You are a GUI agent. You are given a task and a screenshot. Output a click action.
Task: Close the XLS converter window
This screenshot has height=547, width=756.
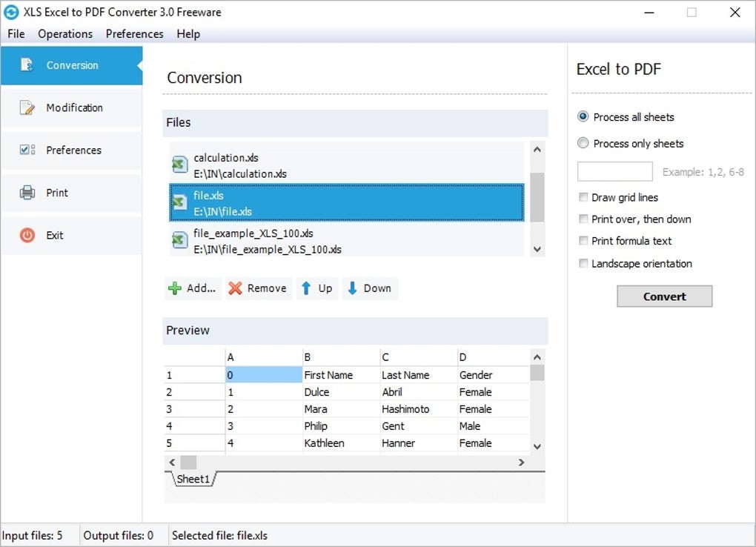coord(735,13)
